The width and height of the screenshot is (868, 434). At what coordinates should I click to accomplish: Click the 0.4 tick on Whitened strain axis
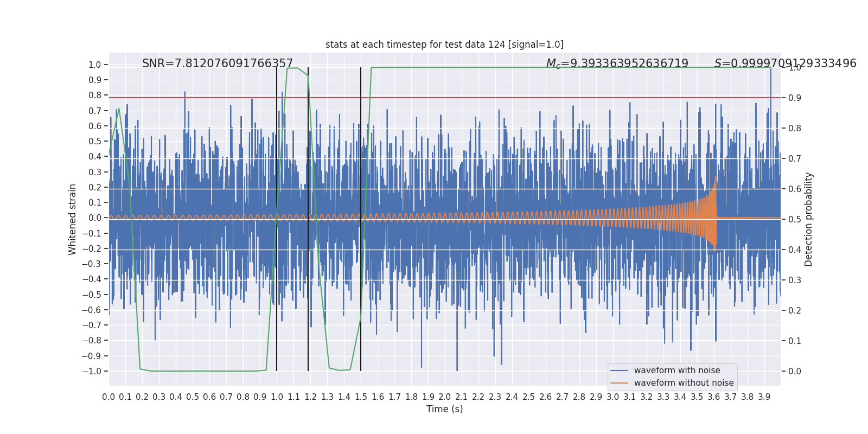click(x=95, y=157)
